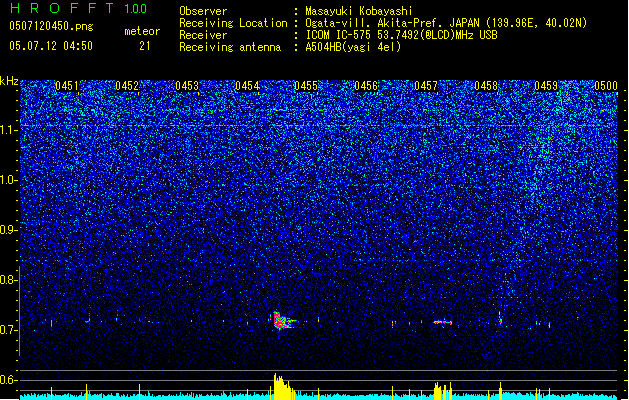Click observer name Masayuki Kobayashi

pos(359,11)
